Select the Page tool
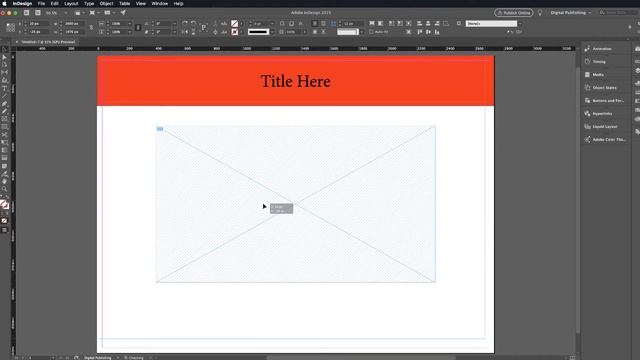Screen dimensions: 640x360 (4, 65)
